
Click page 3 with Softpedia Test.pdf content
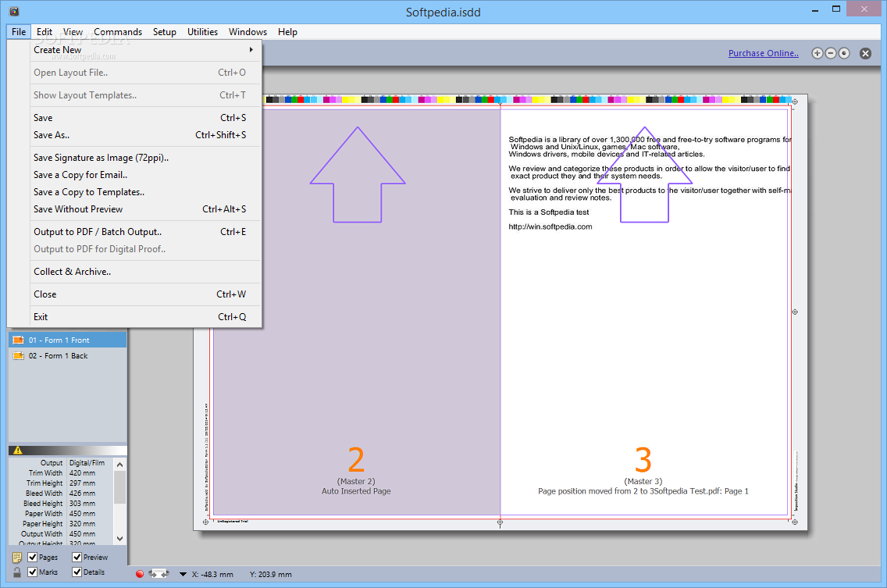[x=643, y=312]
